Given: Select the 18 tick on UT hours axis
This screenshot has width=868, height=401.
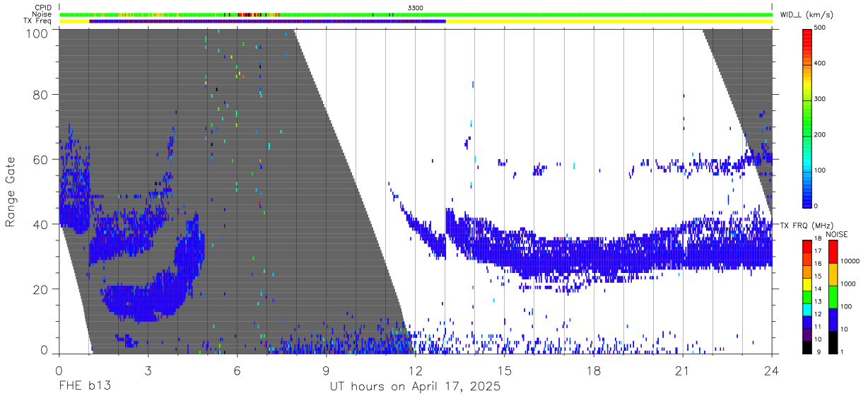Looking at the screenshot, I should click(x=593, y=371).
